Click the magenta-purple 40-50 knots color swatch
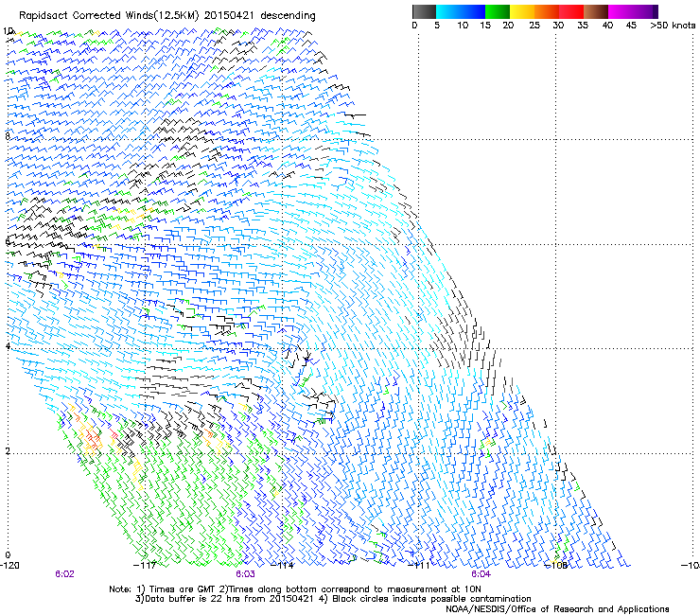 point(633,11)
